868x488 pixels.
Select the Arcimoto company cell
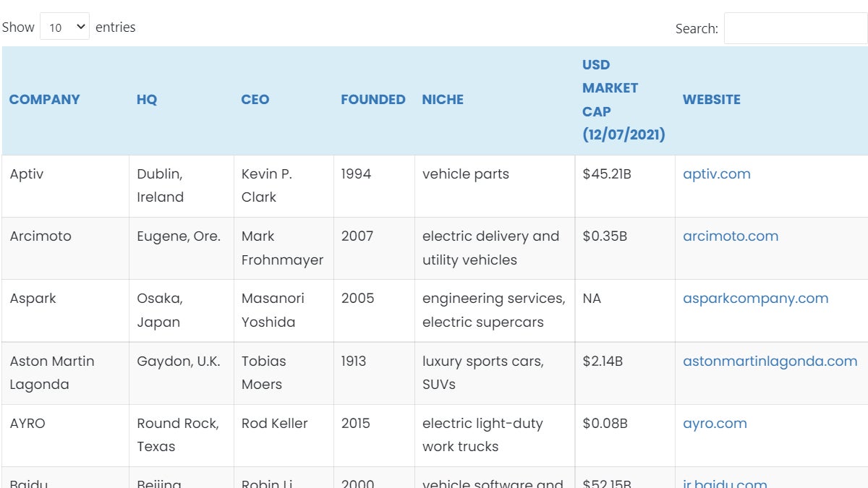pos(65,248)
